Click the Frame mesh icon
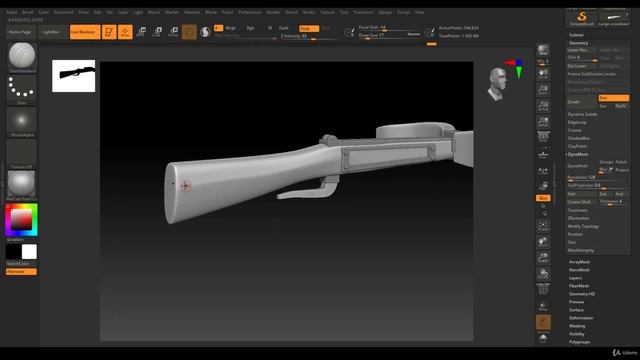 [x=543, y=226]
